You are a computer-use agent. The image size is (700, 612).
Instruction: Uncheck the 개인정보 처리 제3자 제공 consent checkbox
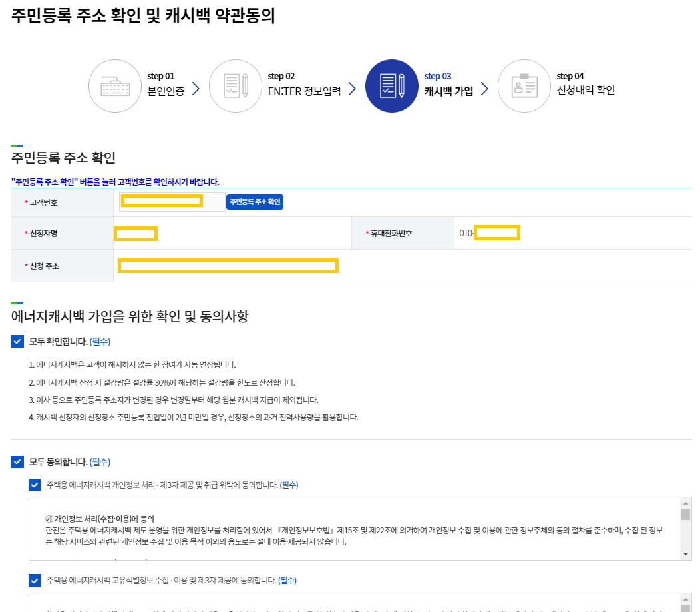pos(35,485)
